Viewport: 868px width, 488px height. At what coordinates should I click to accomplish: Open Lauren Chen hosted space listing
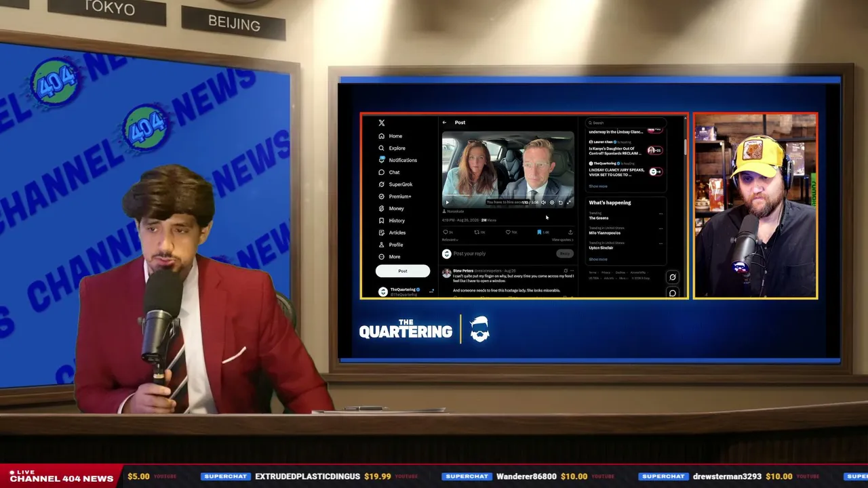tap(625, 146)
